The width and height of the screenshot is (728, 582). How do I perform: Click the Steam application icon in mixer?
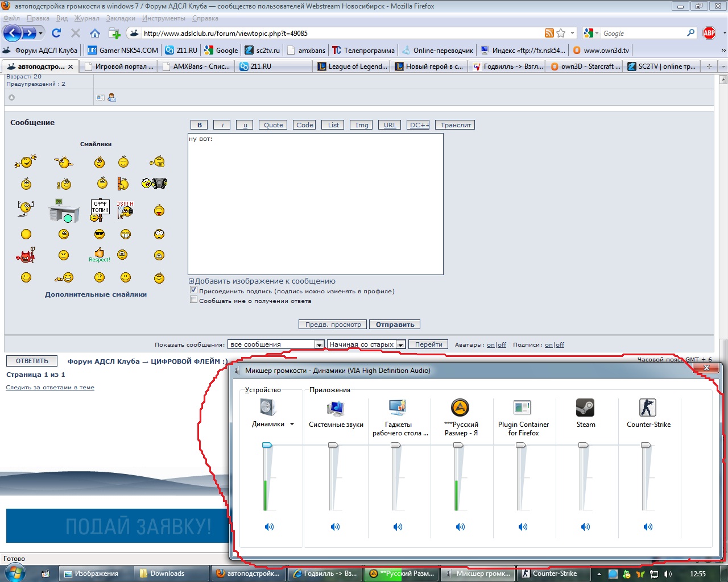coord(585,408)
